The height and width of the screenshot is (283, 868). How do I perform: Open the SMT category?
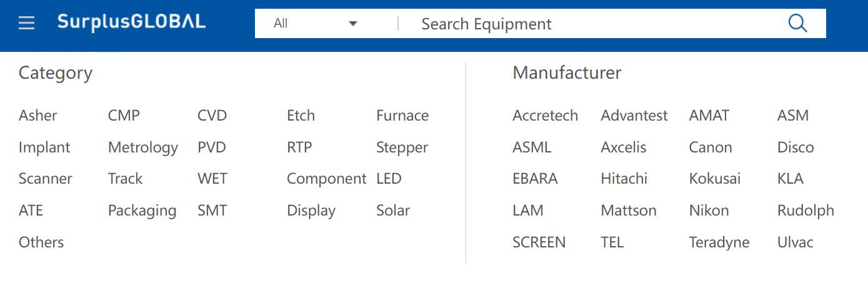[212, 211]
